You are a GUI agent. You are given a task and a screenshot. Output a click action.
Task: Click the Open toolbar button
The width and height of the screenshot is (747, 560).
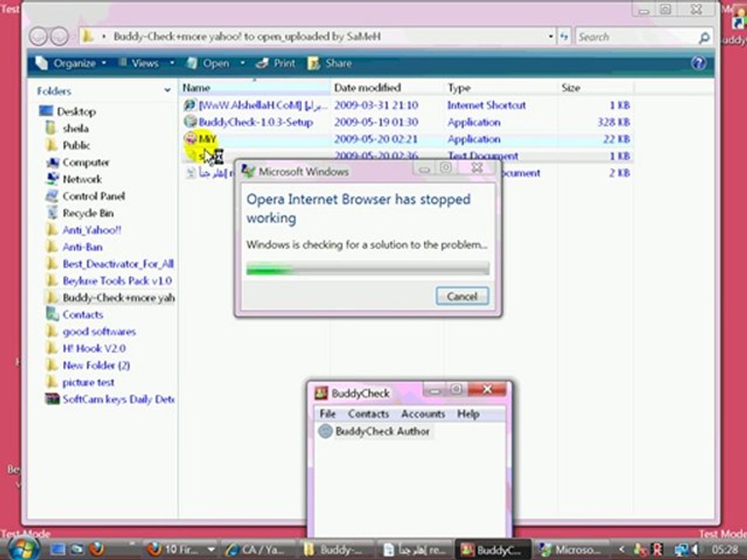click(208, 63)
